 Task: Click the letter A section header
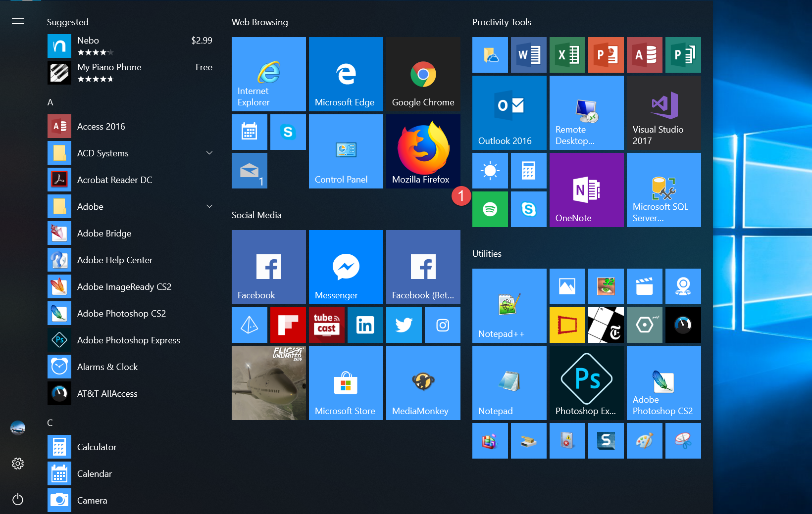(50, 102)
